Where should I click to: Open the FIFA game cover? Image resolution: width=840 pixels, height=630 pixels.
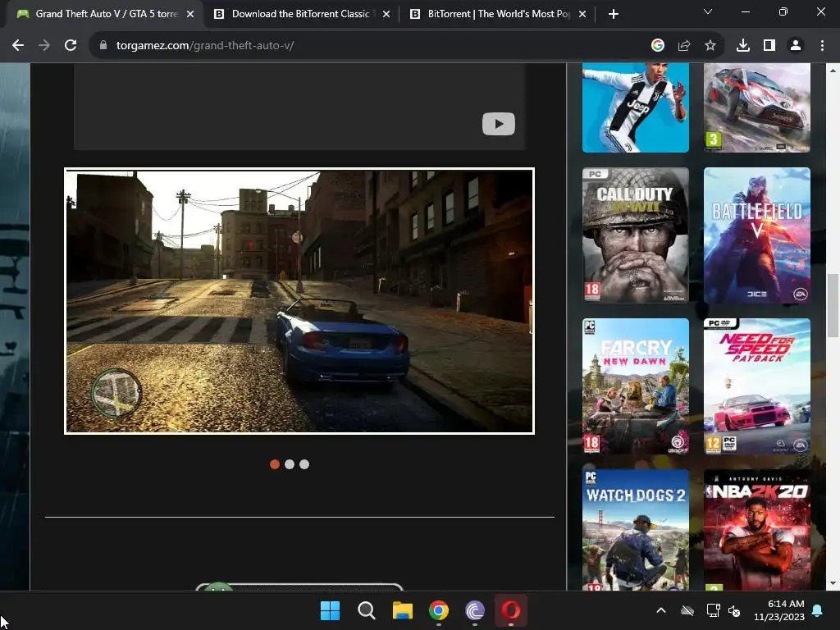pyautogui.click(x=636, y=107)
